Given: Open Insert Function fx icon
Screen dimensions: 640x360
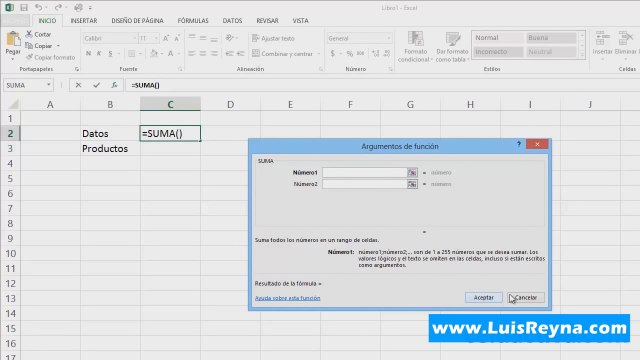Looking at the screenshot, I should (x=114, y=85).
